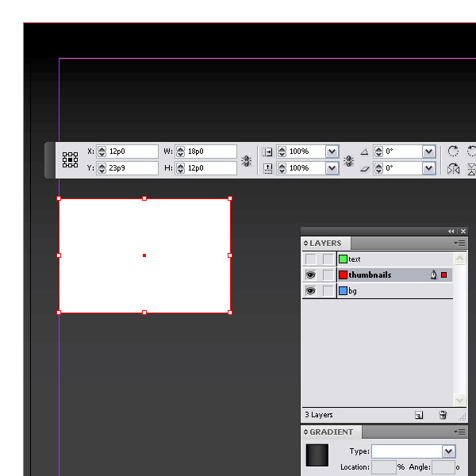This screenshot has height=476, width=476.
Task: Hide the bg layer
Action: pyautogui.click(x=310, y=291)
